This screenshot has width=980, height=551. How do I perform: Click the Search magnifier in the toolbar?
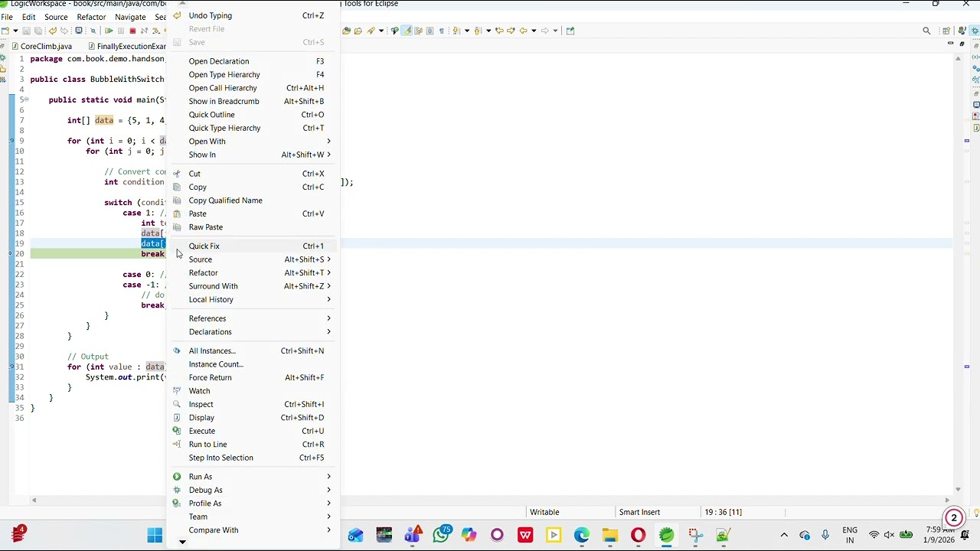[926, 31]
